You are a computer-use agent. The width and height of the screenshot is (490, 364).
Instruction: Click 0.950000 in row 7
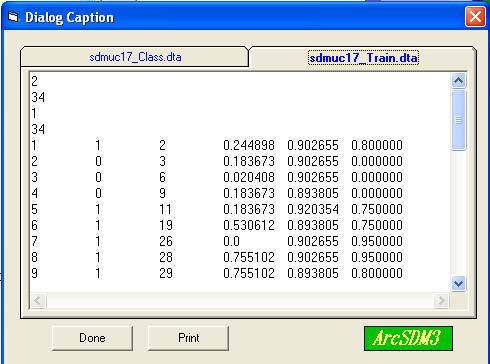tap(377, 241)
